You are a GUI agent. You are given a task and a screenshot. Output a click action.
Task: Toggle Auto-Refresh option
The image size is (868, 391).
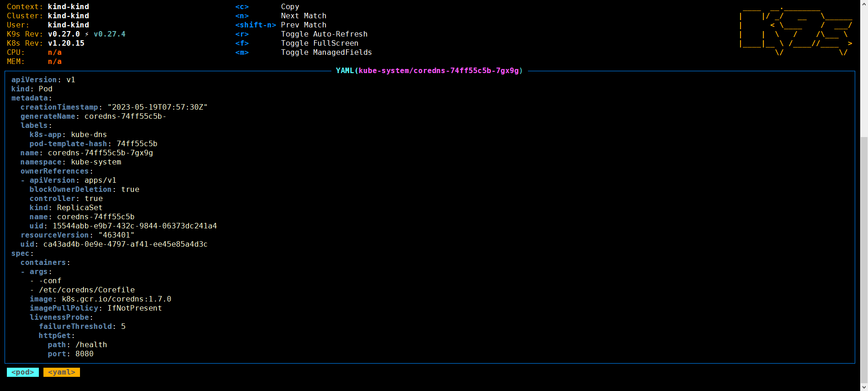pyautogui.click(x=324, y=34)
